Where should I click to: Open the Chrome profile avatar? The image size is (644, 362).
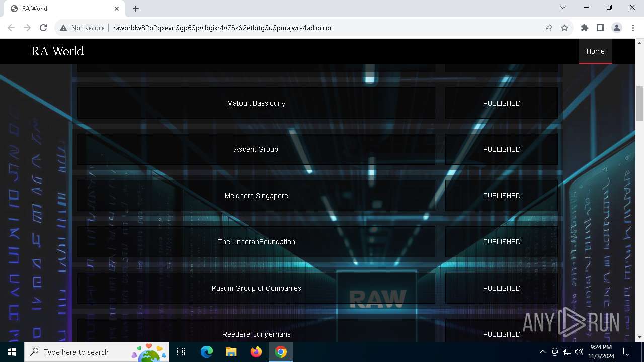pyautogui.click(x=617, y=28)
